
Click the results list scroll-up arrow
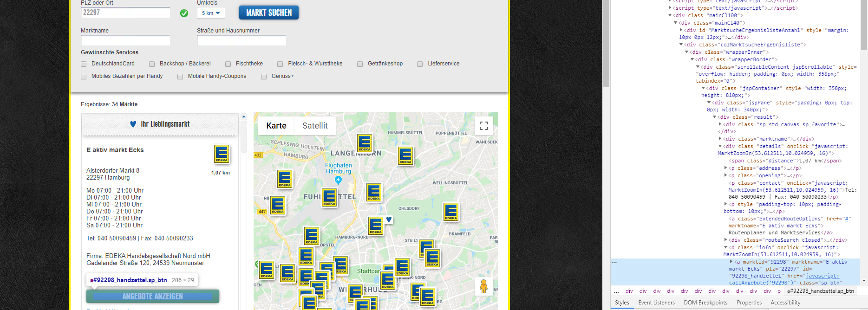[x=244, y=116]
